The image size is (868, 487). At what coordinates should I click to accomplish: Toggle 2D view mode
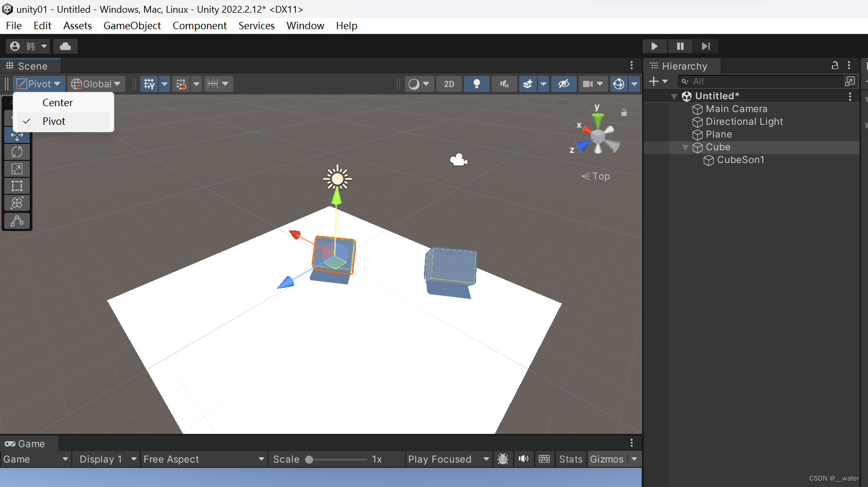click(449, 83)
